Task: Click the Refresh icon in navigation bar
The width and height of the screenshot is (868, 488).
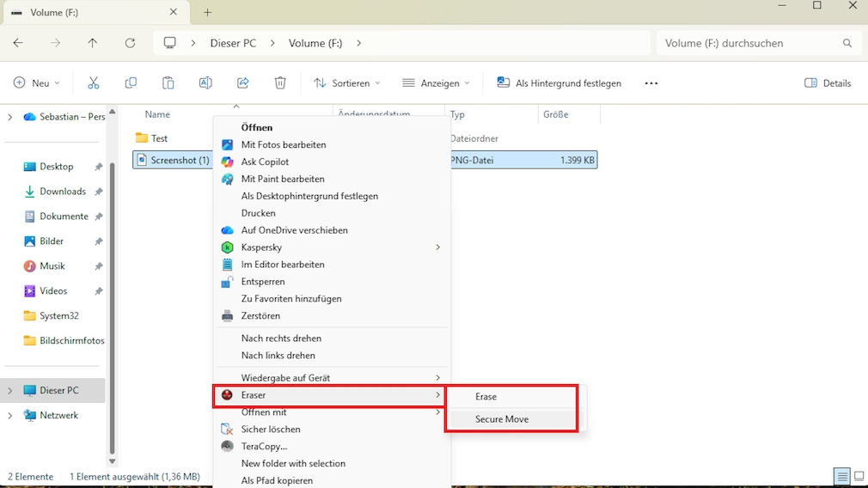Action: tap(130, 43)
